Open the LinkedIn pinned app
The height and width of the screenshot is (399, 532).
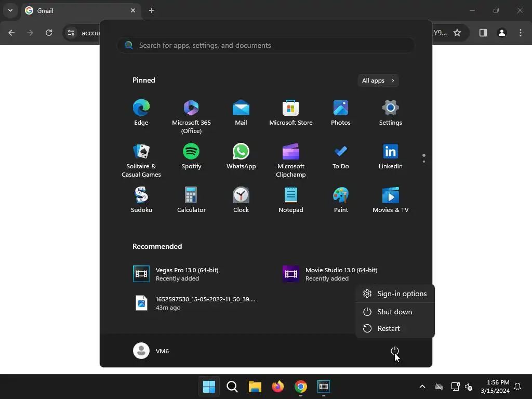390,157
